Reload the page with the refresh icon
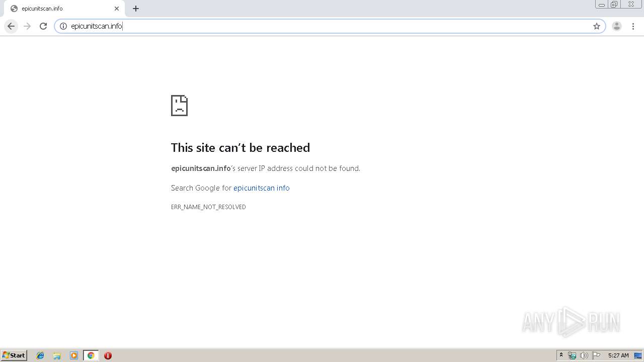Viewport: 644px width, 362px height. point(43,26)
